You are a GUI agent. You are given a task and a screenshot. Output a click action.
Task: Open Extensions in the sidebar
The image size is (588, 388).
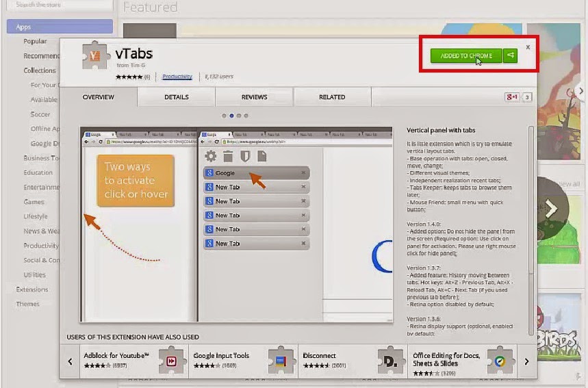[x=32, y=289]
